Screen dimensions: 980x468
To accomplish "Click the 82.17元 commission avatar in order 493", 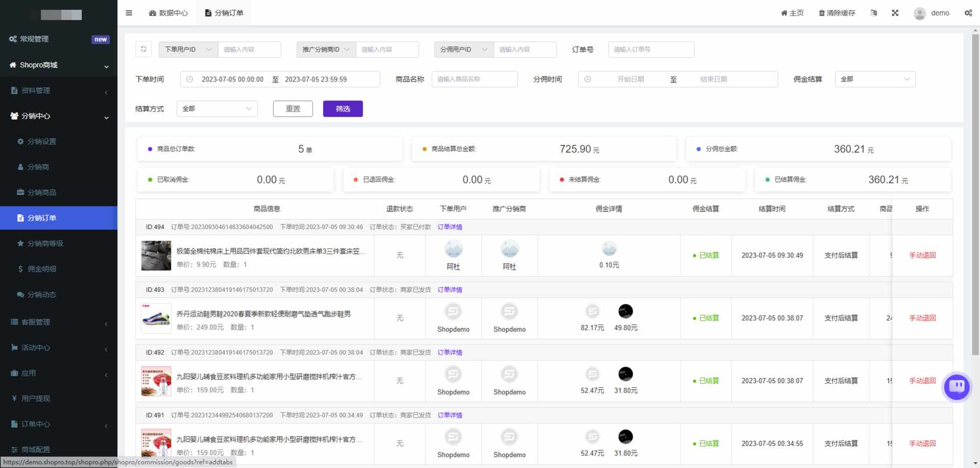I will (592, 311).
